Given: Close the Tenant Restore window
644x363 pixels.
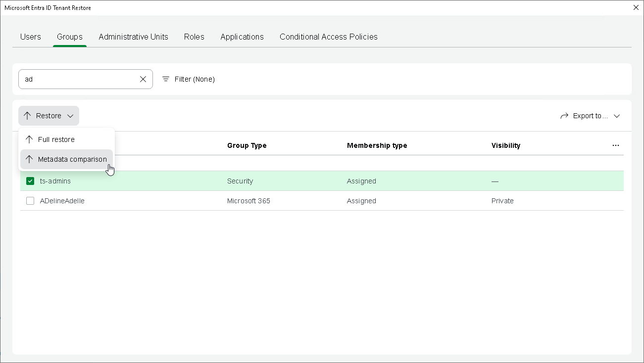Looking at the screenshot, I should [x=636, y=7].
